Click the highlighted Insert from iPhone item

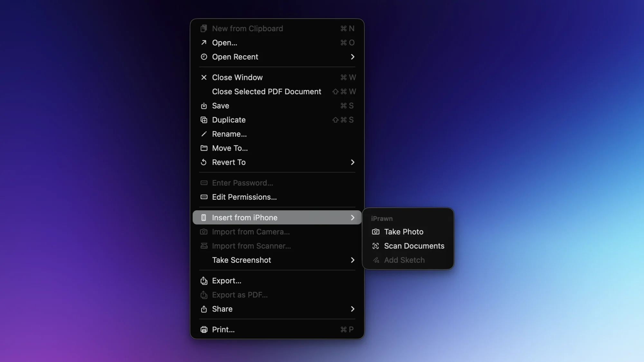point(277,217)
